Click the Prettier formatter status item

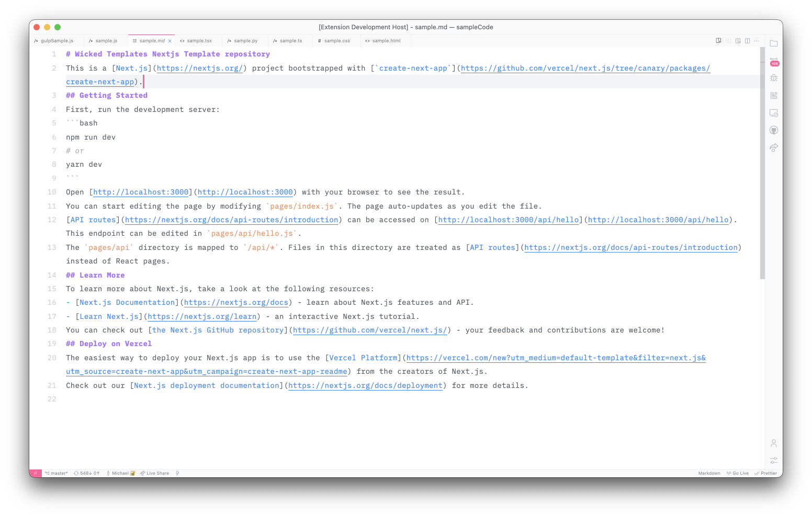pyautogui.click(x=765, y=473)
